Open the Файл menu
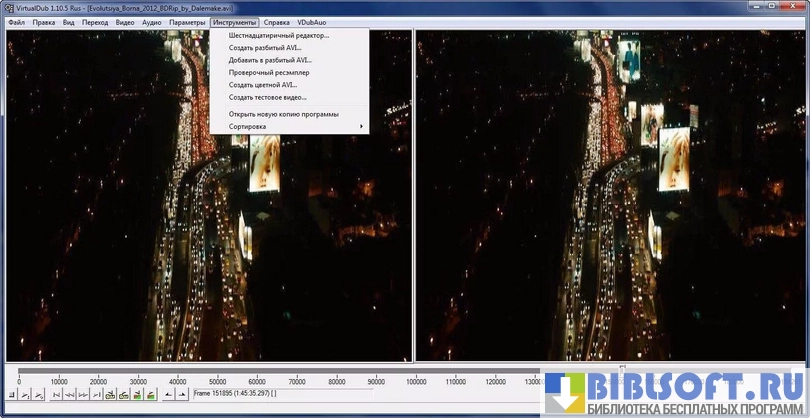The image size is (810, 418). (x=16, y=22)
